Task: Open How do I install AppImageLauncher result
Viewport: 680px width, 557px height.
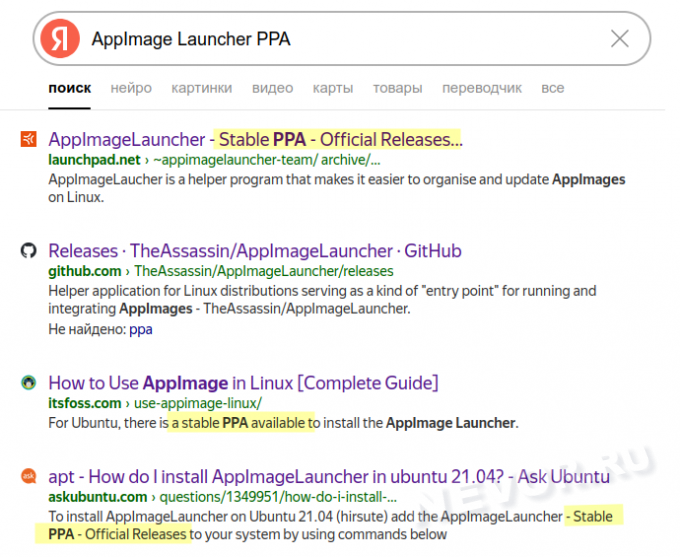Action: tap(329, 477)
